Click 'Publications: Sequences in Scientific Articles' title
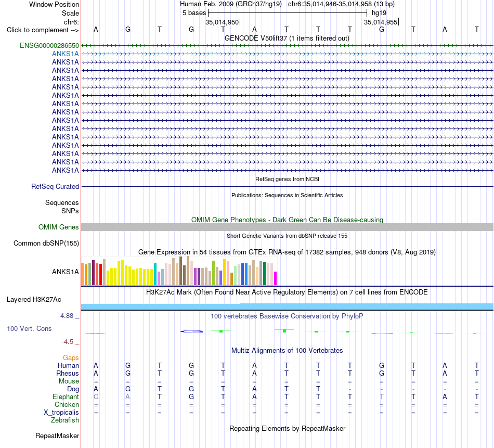 pyautogui.click(x=287, y=195)
